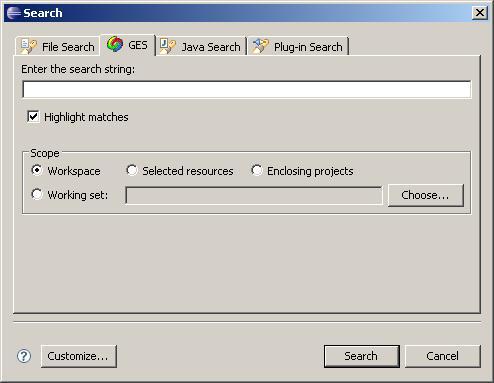Click the Search button
Image resolution: width=494 pixels, height=383 pixels.
(362, 356)
